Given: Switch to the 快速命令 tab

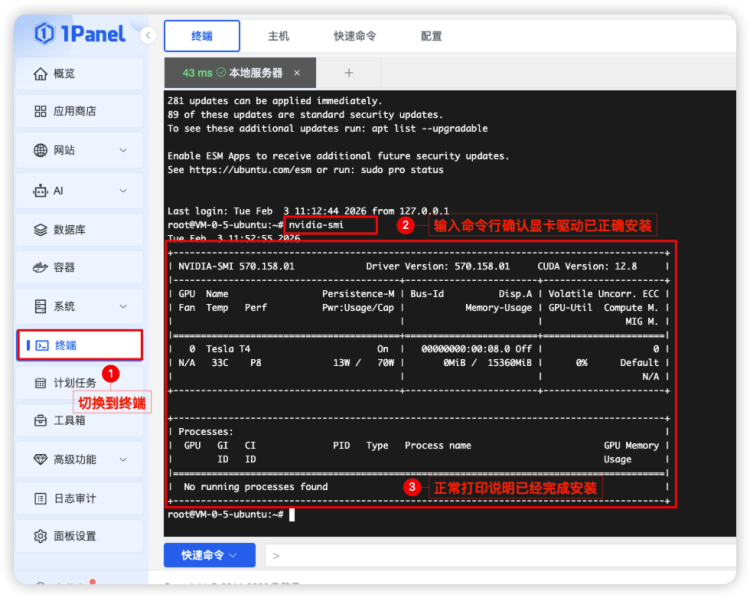Looking at the screenshot, I should pyautogui.click(x=355, y=36).
